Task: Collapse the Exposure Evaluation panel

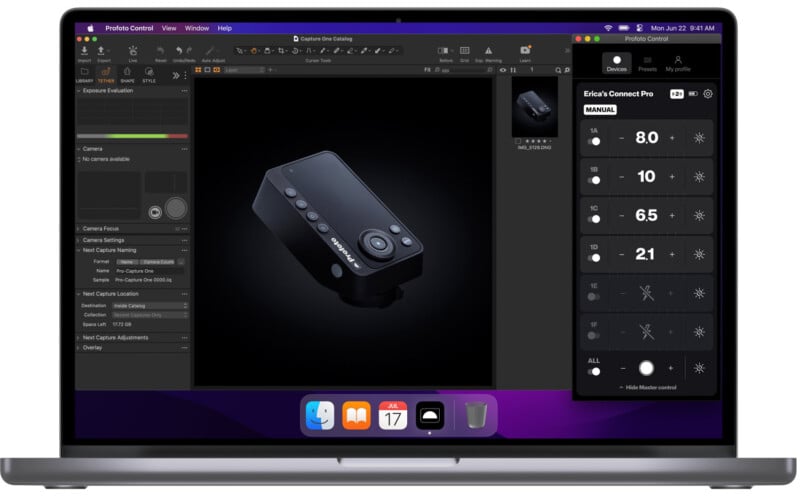Action: 79,91
